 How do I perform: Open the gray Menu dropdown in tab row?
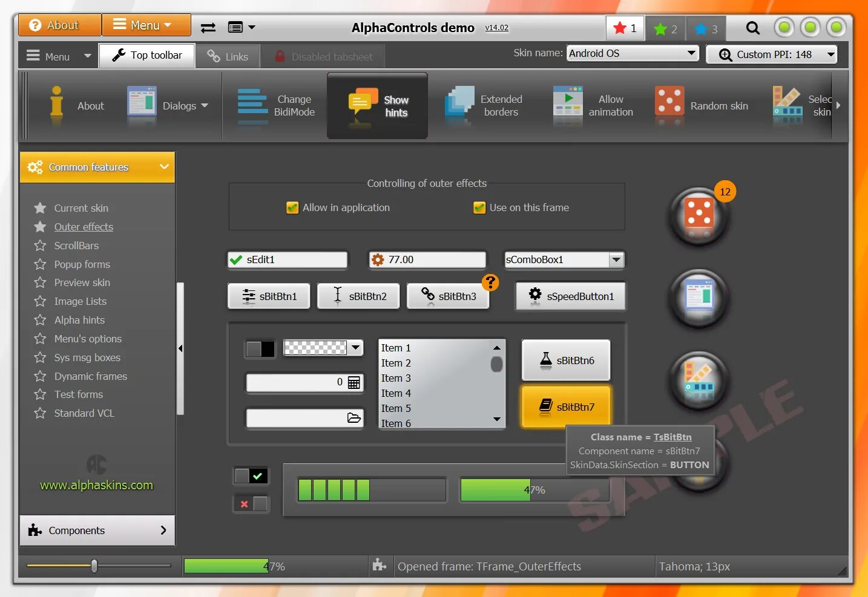click(59, 56)
